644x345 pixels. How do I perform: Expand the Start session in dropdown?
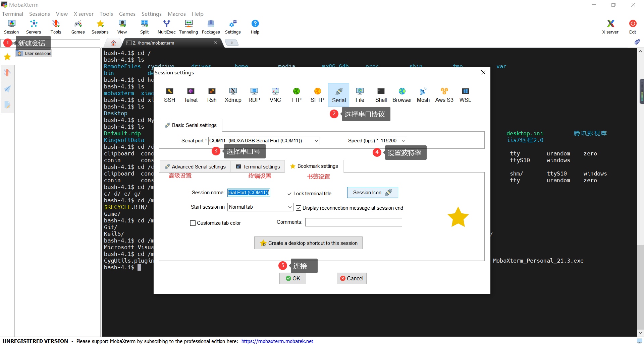tap(290, 207)
